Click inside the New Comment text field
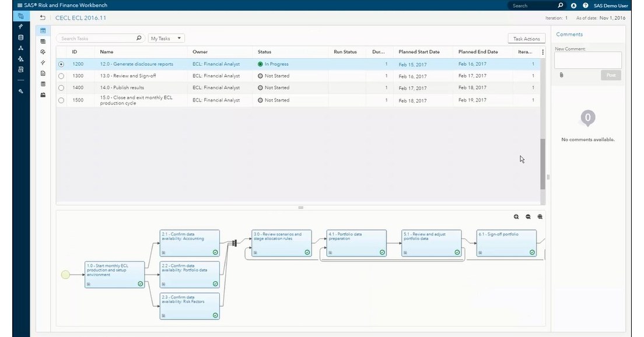The image size is (644, 337). (587, 59)
